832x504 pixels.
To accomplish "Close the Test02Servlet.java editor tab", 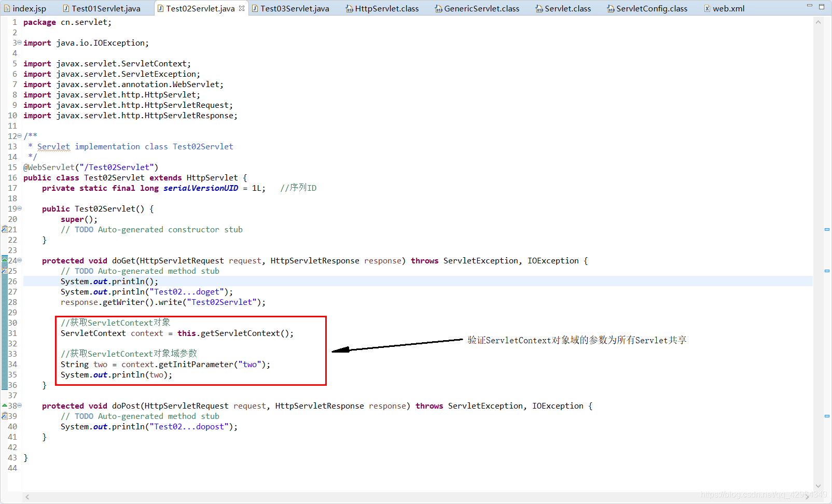I will (242, 8).
